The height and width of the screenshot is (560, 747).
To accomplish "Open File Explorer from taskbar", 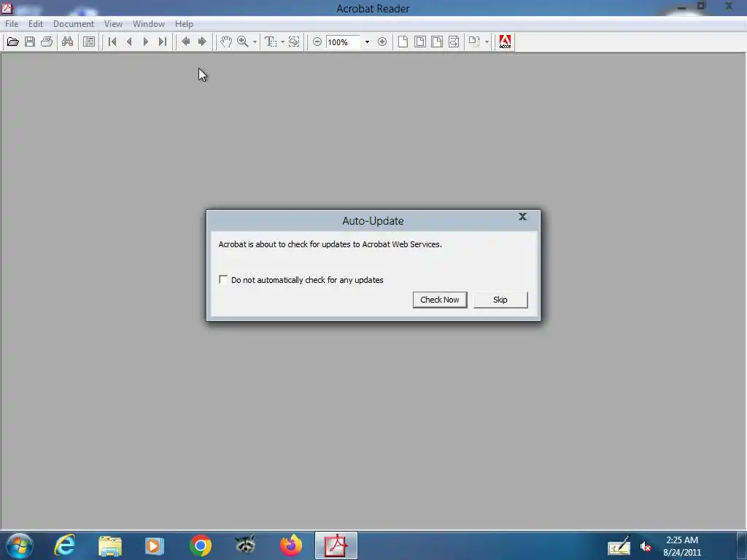I will [x=110, y=545].
